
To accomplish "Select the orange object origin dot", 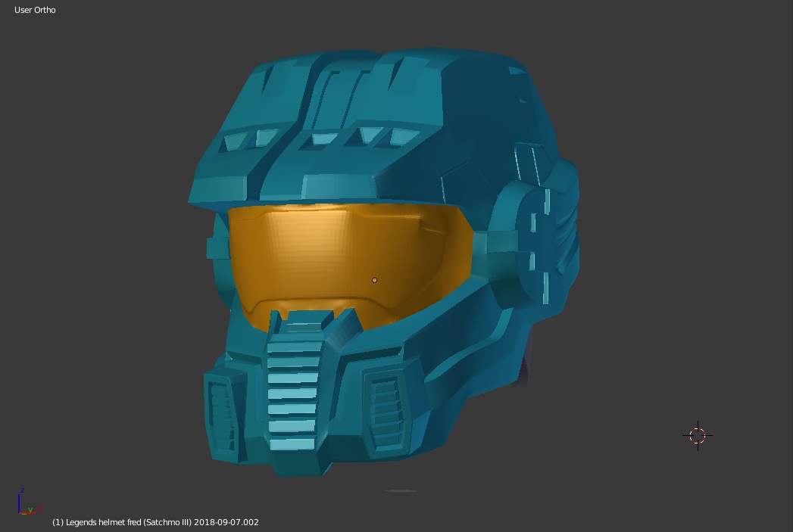I will pos(374,280).
